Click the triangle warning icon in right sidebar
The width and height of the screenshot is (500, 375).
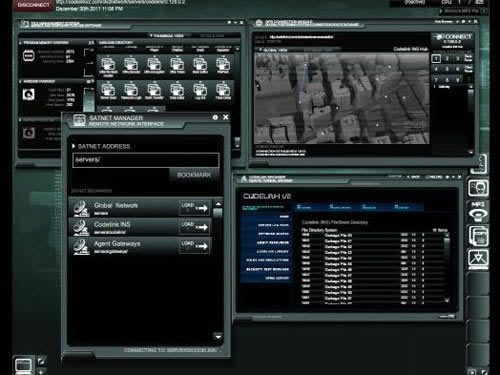(x=478, y=258)
